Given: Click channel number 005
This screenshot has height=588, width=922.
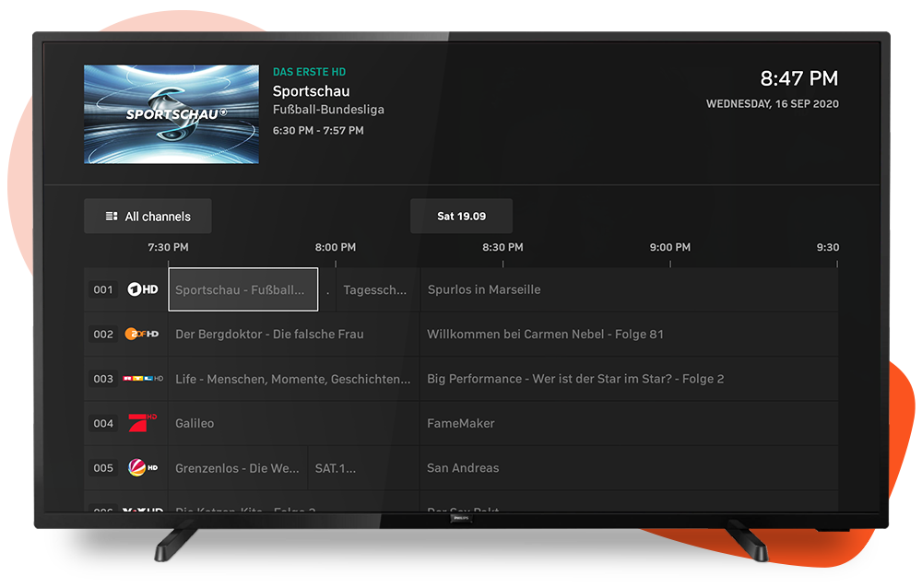Looking at the screenshot, I should click(103, 468).
